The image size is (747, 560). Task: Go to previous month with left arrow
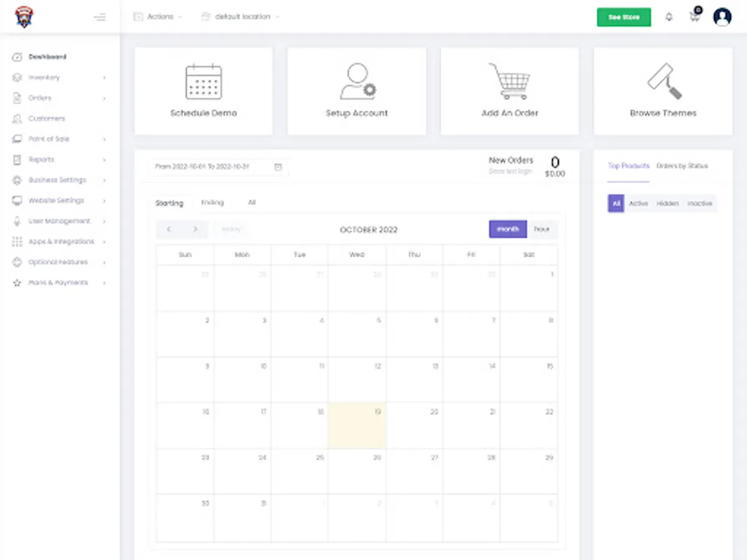(x=169, y=229)
